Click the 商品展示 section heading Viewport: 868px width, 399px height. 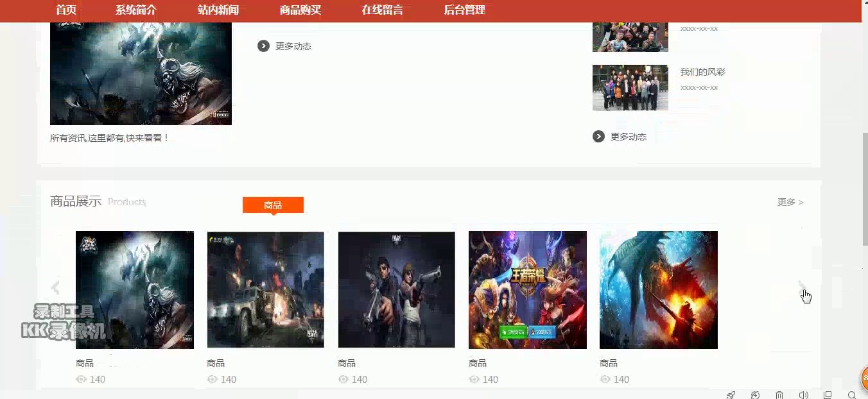76,201
